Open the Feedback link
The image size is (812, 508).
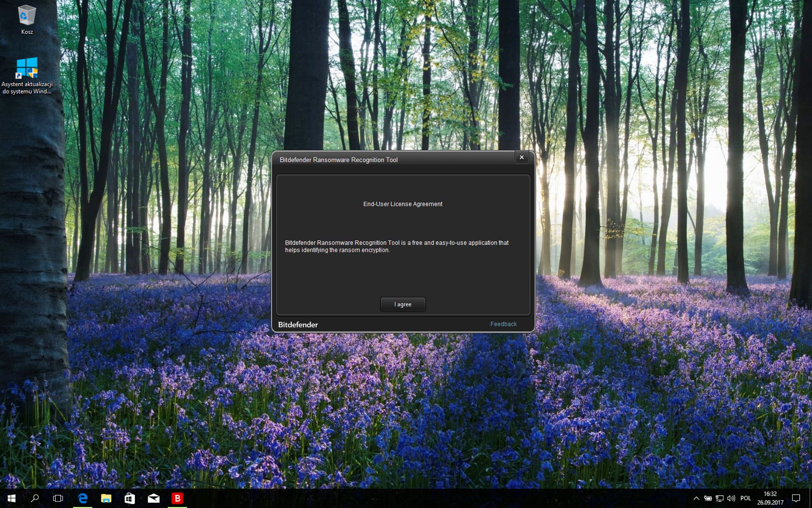(x=503, y=324)
